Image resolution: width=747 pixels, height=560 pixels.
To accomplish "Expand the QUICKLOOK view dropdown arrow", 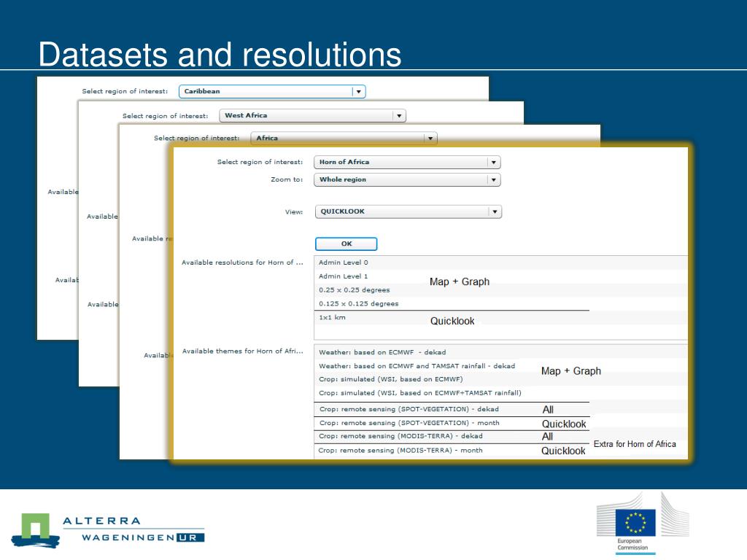I will (x=495, y=212).
